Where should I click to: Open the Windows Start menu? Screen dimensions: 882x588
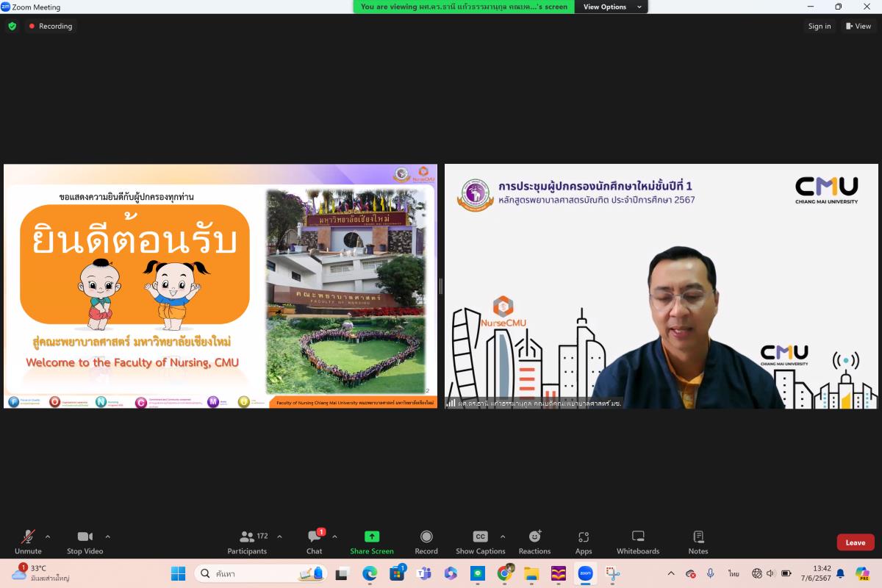click(178, 573)
